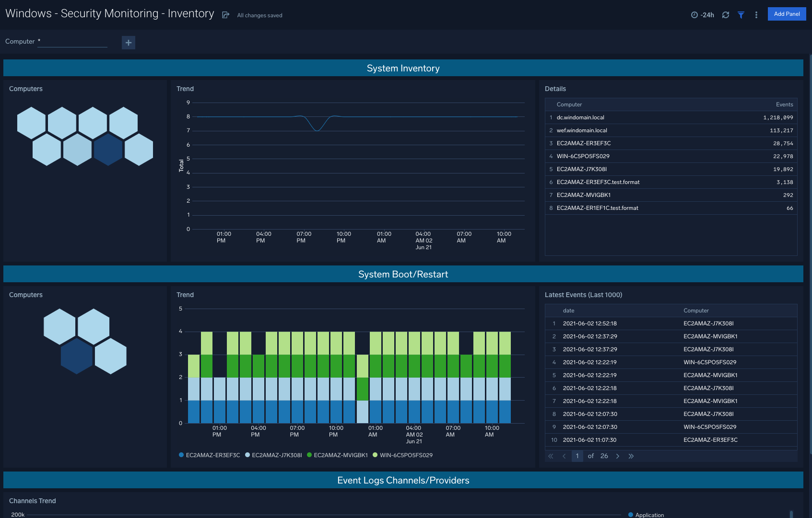812x518 pixels.
Task: Jump to the first page of Latest Events
Action: coord(551,456)
